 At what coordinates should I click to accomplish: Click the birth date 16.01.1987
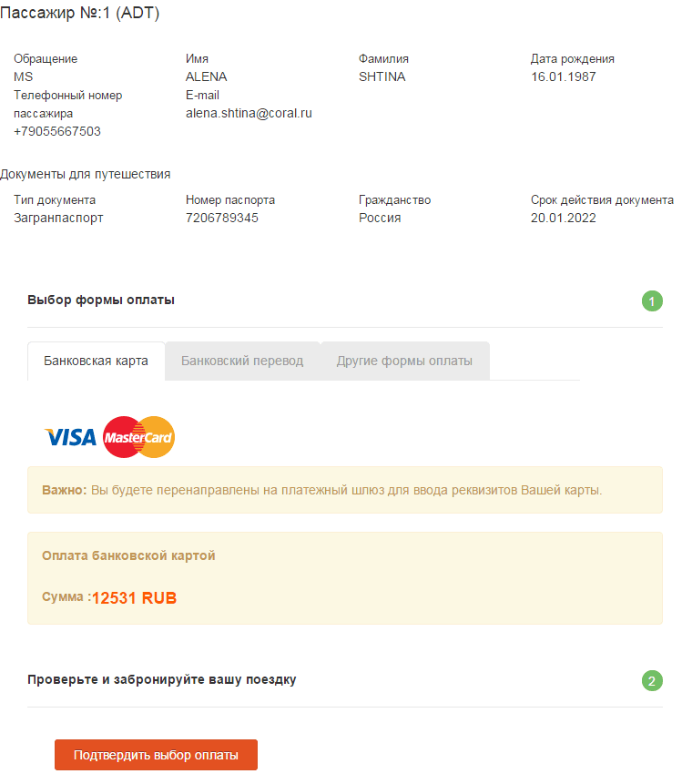click(x=564, y=77)
